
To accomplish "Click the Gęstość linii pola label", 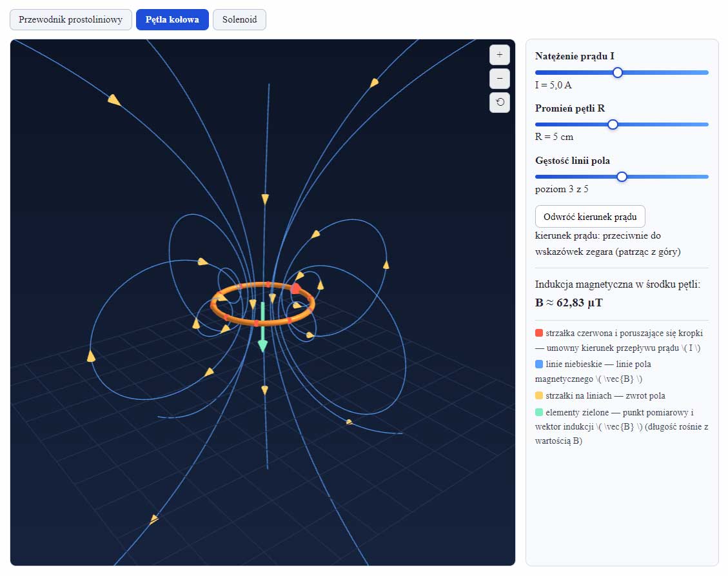I will 573,161.
